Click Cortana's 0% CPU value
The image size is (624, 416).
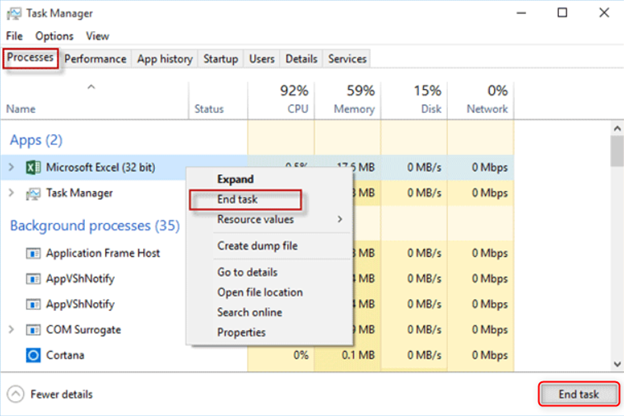(301, 355)
